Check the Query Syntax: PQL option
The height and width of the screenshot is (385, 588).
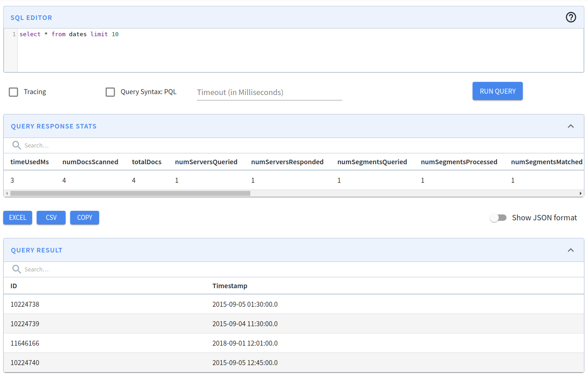[110, 92]
